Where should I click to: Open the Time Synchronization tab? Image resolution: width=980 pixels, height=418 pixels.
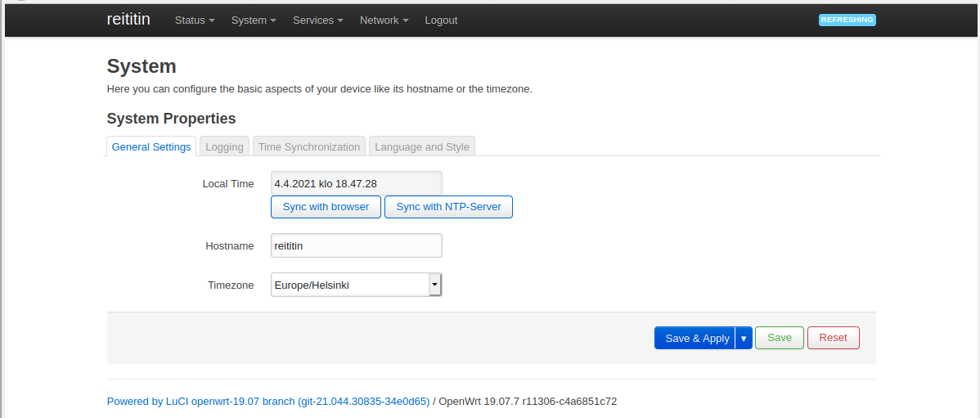[308, 147]
